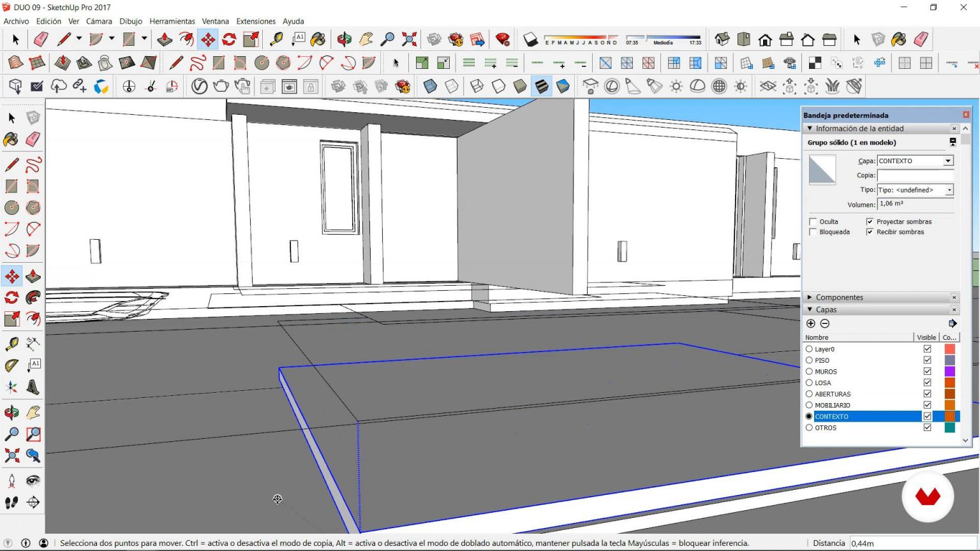980x551 pixels.
Task: Toggle entity info details button
Action: click(953, 142)
